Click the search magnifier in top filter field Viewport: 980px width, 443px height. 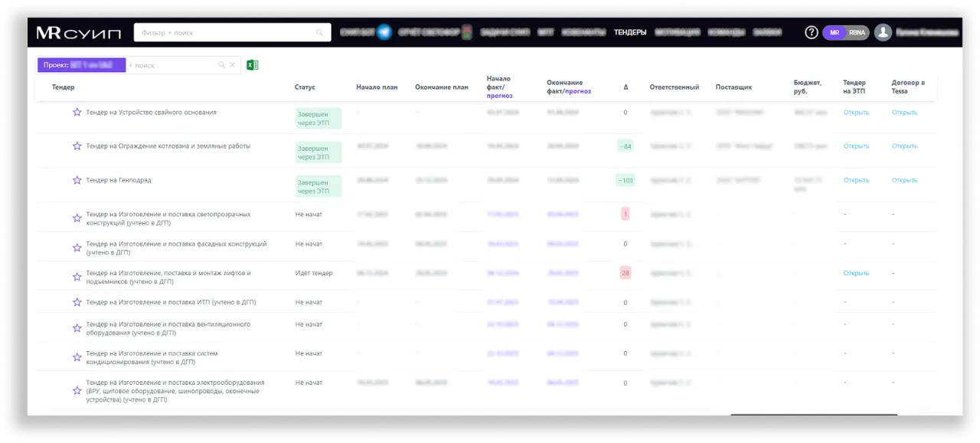[320, 33]
